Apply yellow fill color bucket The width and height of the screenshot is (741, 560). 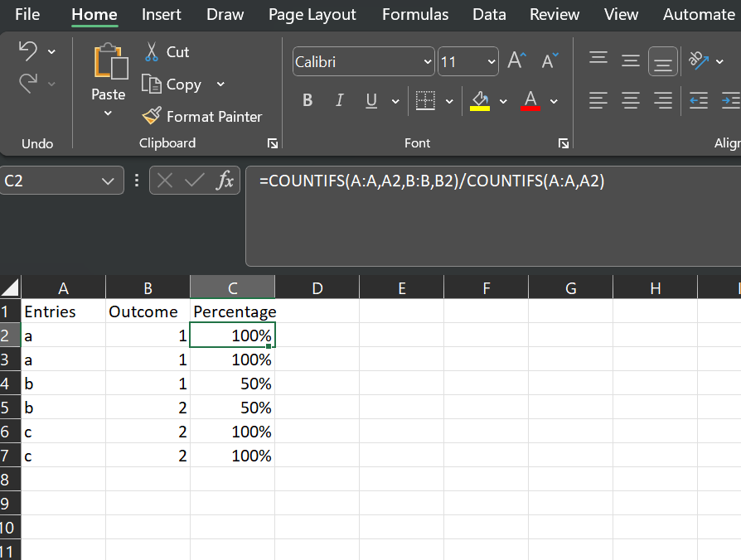(480, 101)
